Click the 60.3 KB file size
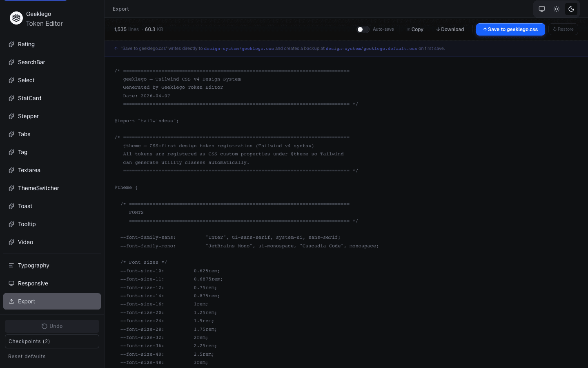Image resolution: width=588 pixels, height=368 pixels. pyautogui.click(x=154, y=29)
